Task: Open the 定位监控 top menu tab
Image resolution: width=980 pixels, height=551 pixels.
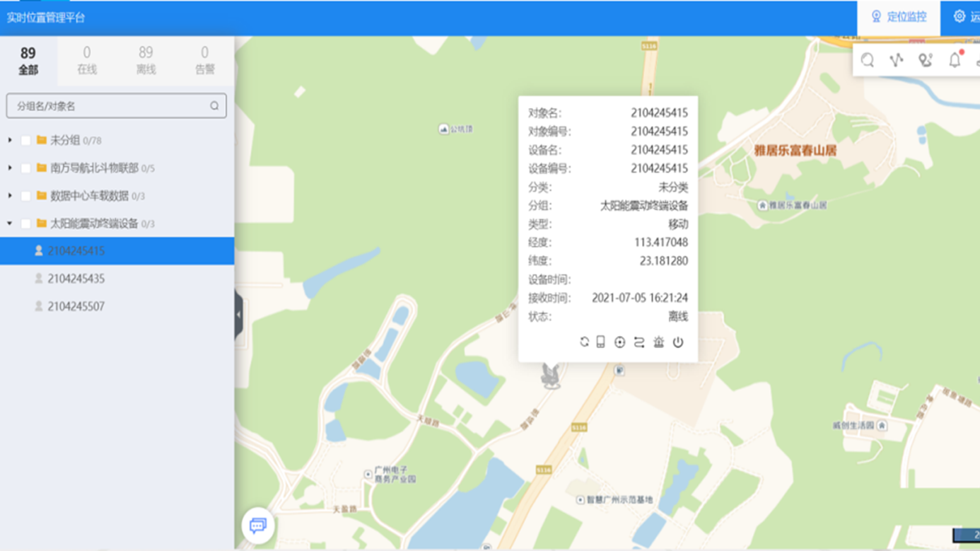Action: tap(899, 17)
